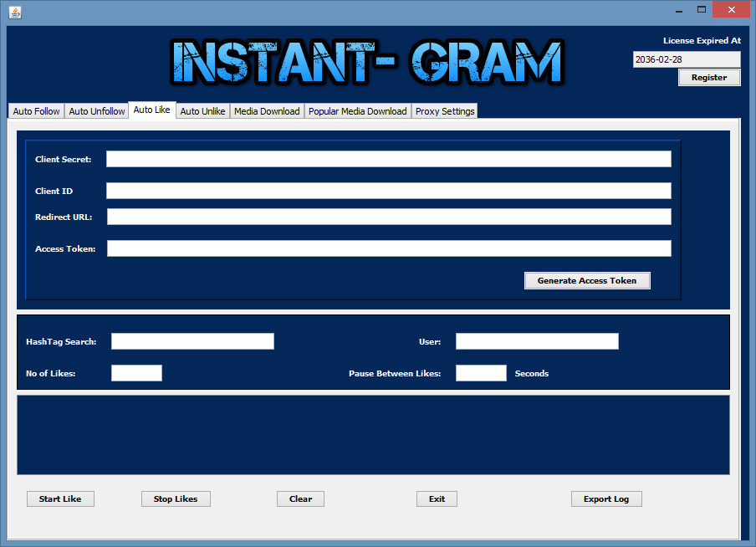
Task: Click the 'Client Secret:' label
Action: tap(64, 159)
